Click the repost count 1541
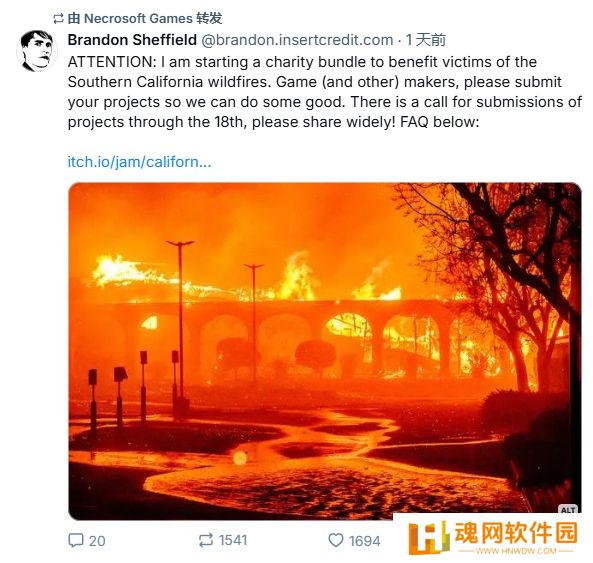Screen dimensions: 593x563 pyautogui.click(x=233, y=540)
